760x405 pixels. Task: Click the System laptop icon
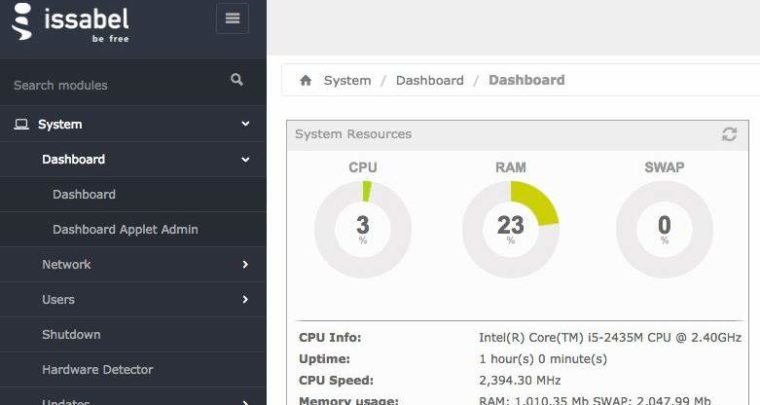[x=21, y=124]
